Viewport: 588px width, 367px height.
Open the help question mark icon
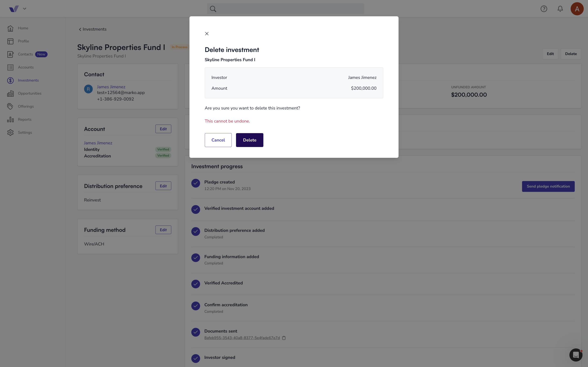(x=544, y=9)
